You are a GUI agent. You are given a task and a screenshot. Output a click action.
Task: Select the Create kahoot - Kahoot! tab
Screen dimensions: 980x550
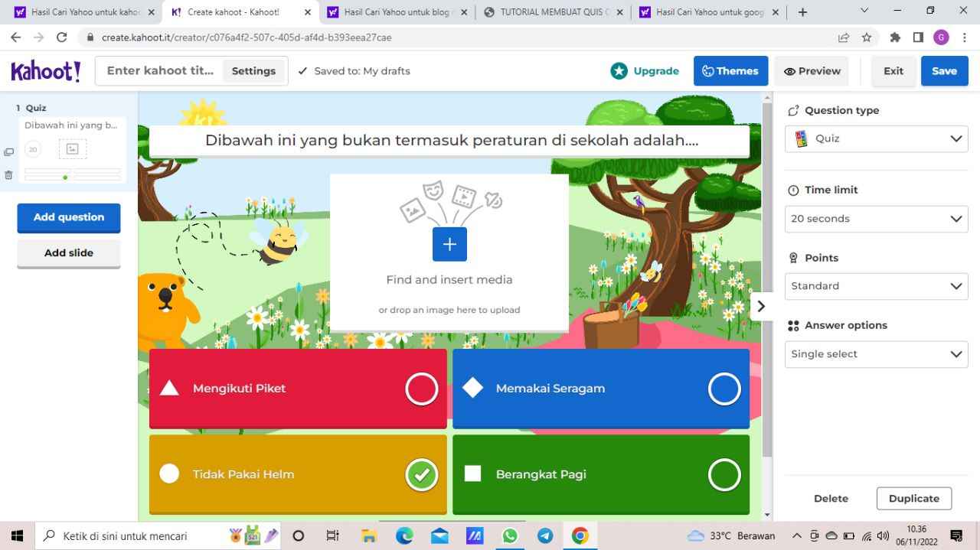point(241,12)
